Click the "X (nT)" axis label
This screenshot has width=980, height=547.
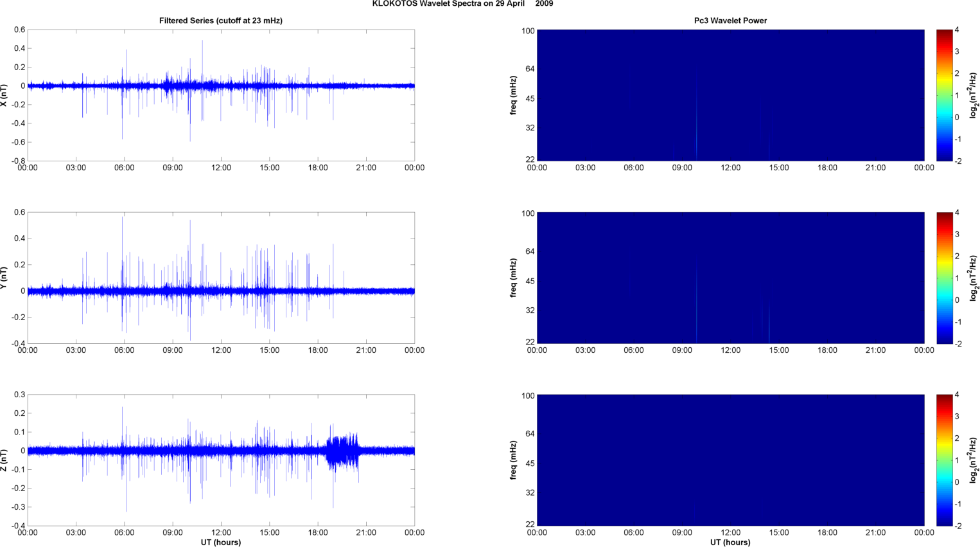click(x=4, y=95)
